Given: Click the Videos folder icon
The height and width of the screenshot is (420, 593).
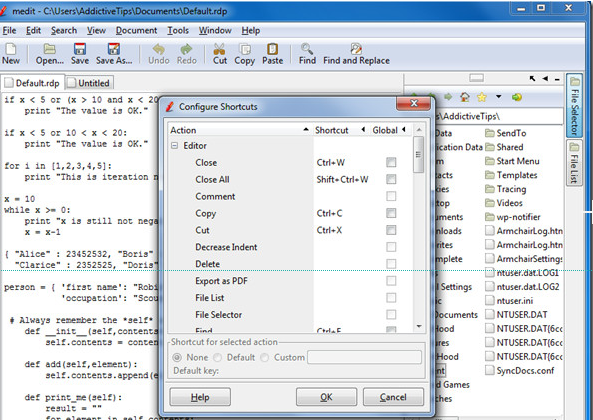Looking at the screenshot, I should pos(490,203).
